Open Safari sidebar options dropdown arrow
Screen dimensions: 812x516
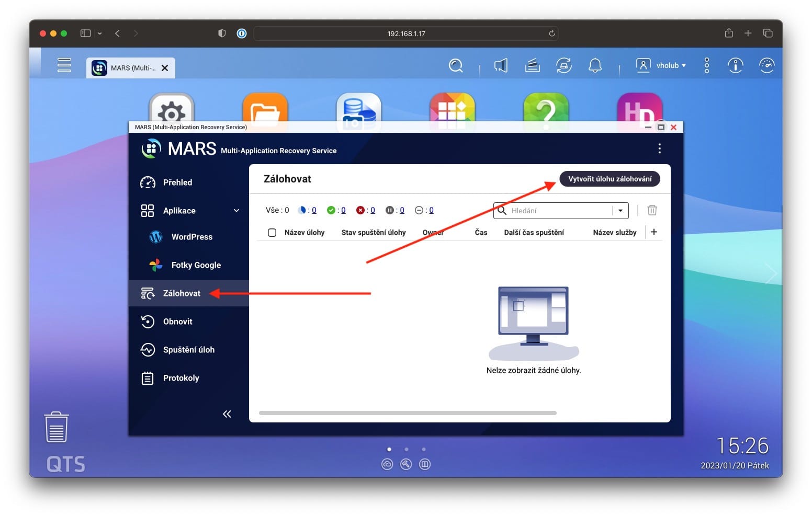[99, 33]
